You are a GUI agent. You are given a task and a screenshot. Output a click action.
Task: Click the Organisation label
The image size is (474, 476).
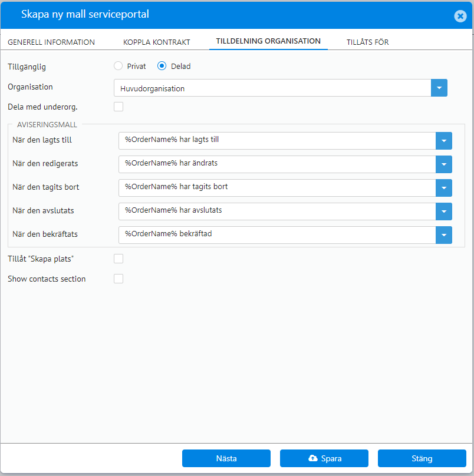tap(31, 87)
